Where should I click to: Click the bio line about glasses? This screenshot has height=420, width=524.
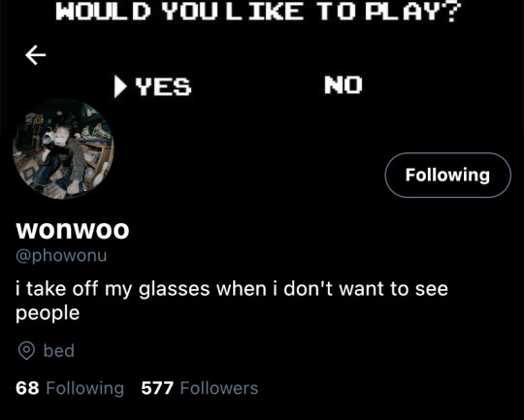tap(232, 301)
